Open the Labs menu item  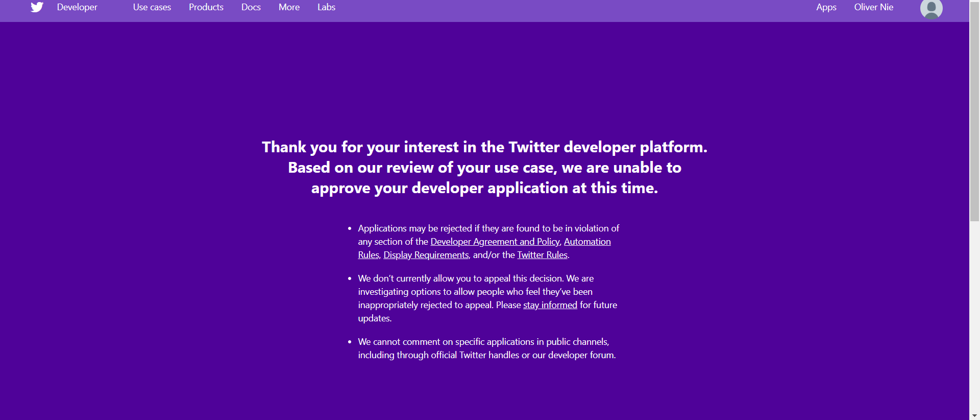[326, 7]
